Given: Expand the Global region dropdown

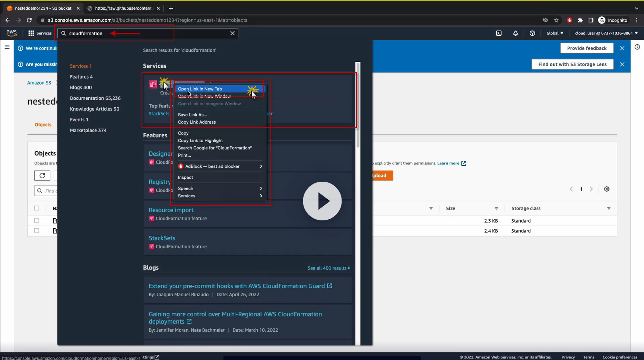Looking at the screenshot, I should [555, 33].
